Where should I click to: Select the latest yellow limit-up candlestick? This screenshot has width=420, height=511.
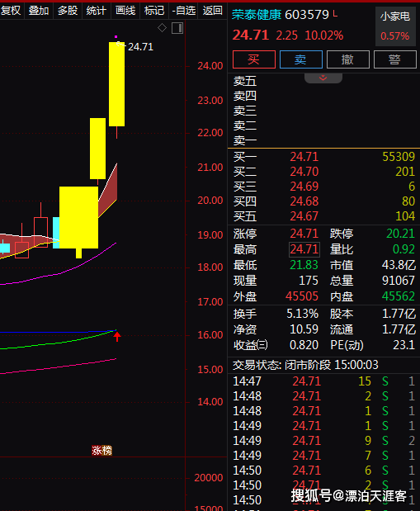(116, 84)
